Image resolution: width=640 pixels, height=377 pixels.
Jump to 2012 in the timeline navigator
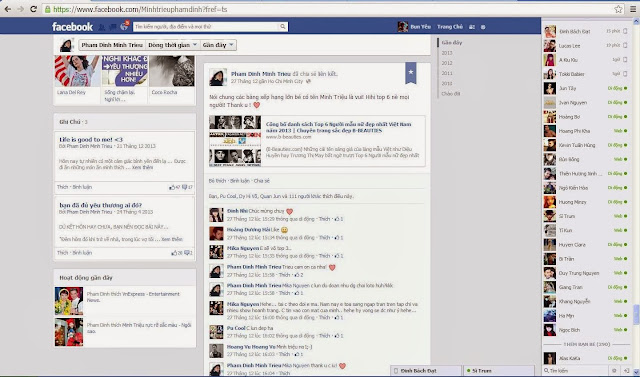447,63
